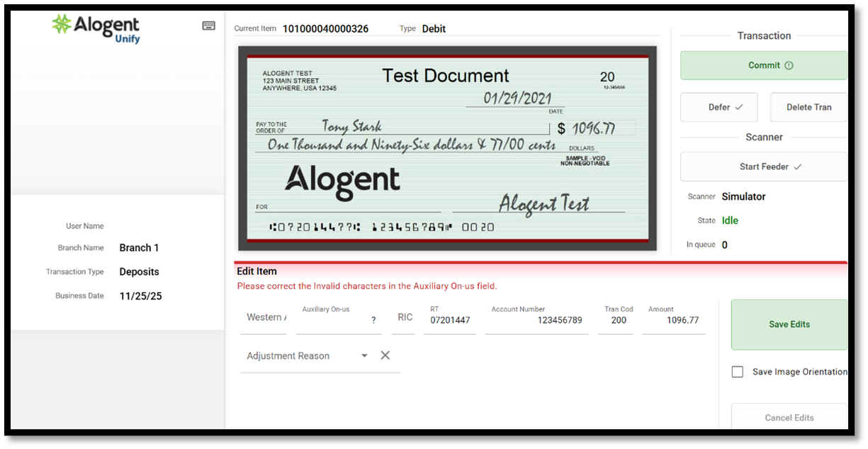868x449 pixels.
Task: Click the Alogent Unify logo
Action: (x=96, y=28)
